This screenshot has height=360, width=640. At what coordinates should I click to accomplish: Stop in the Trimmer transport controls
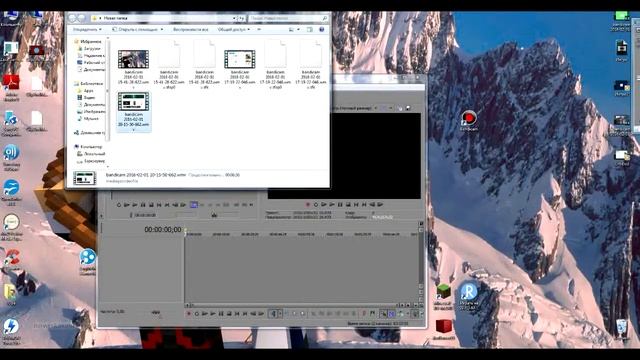(x=151, y=204)
